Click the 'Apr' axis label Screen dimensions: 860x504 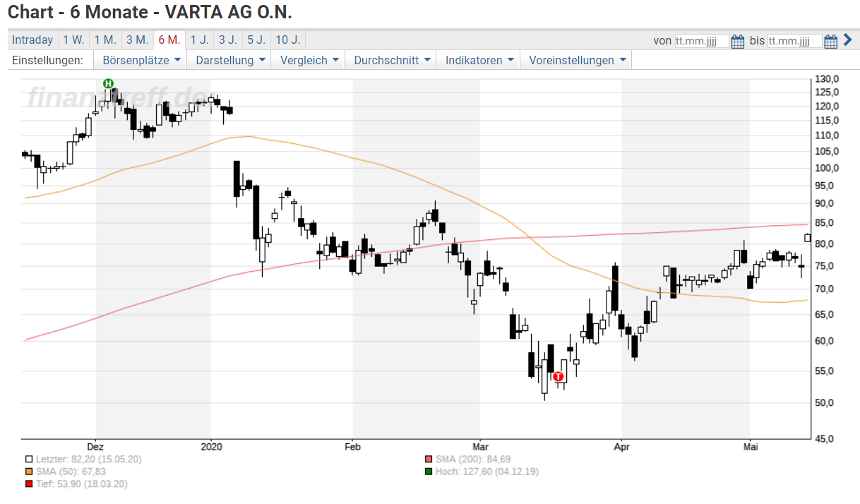[x=622, y=446]
